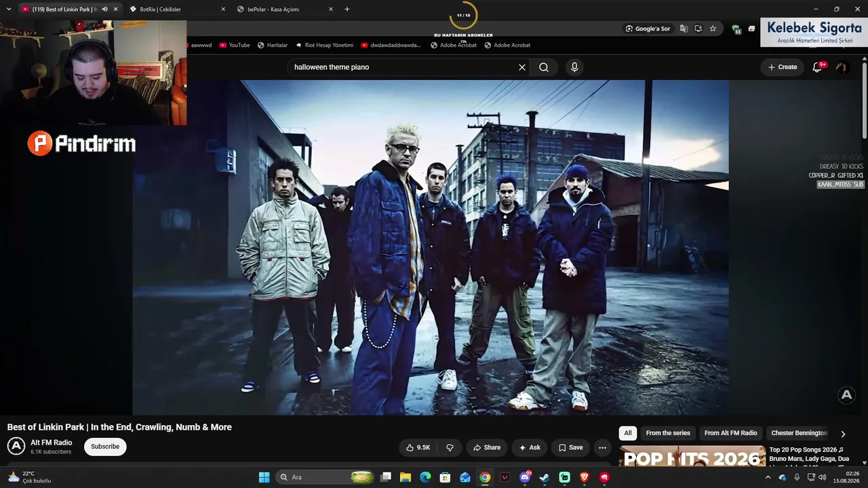Open the green extension with badge 13
Screen dimensions: 868x488
click(736, 28)
